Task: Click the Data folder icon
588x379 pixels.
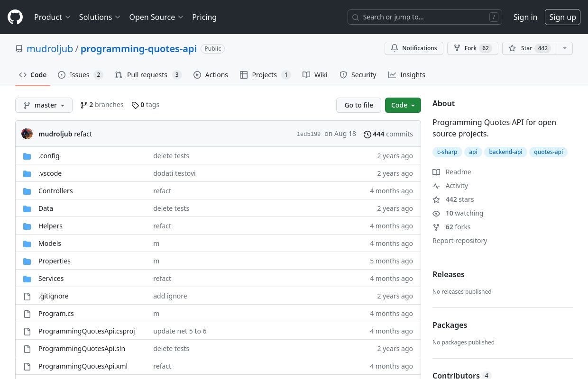Action: 27,208
